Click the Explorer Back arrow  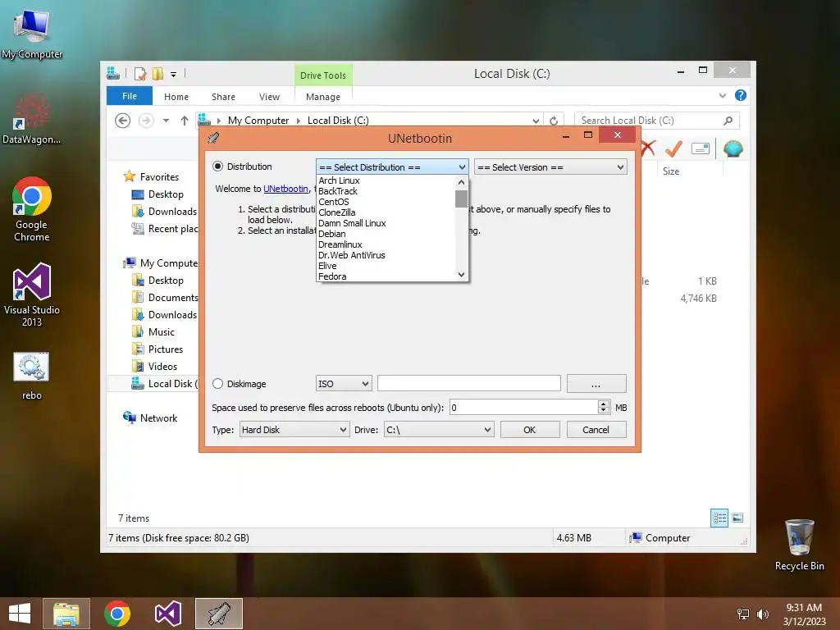pyautogui.click(x=123, y=121)
